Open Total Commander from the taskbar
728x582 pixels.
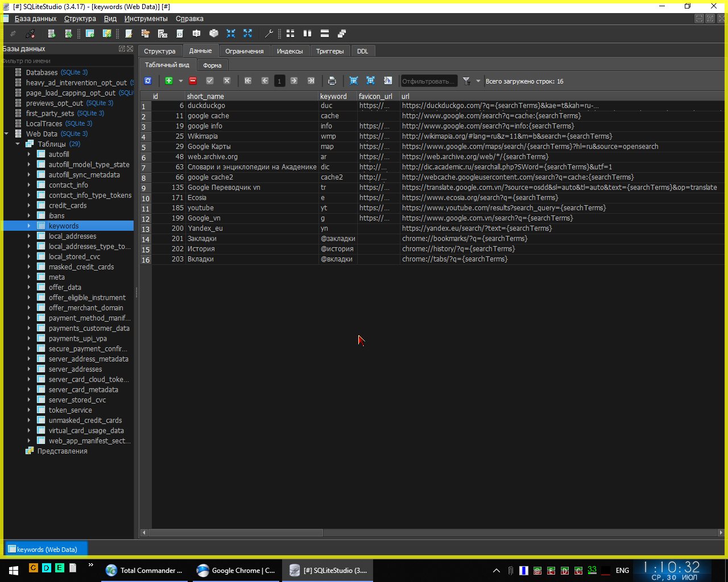tap(144, 571)
